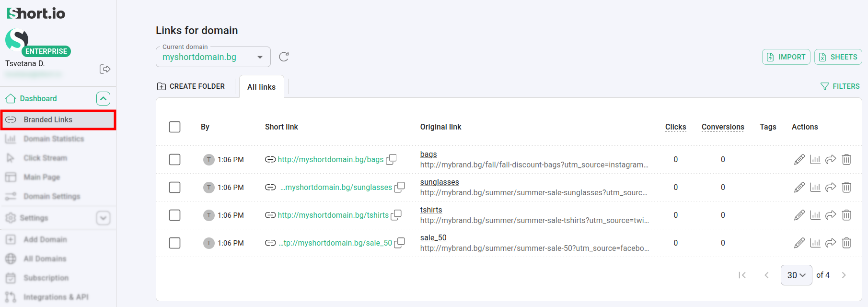Image resolution: width=868 pixels, height=307 pixels.
Task: Switch to the All links tab
Action: click(x=261, y=87)
